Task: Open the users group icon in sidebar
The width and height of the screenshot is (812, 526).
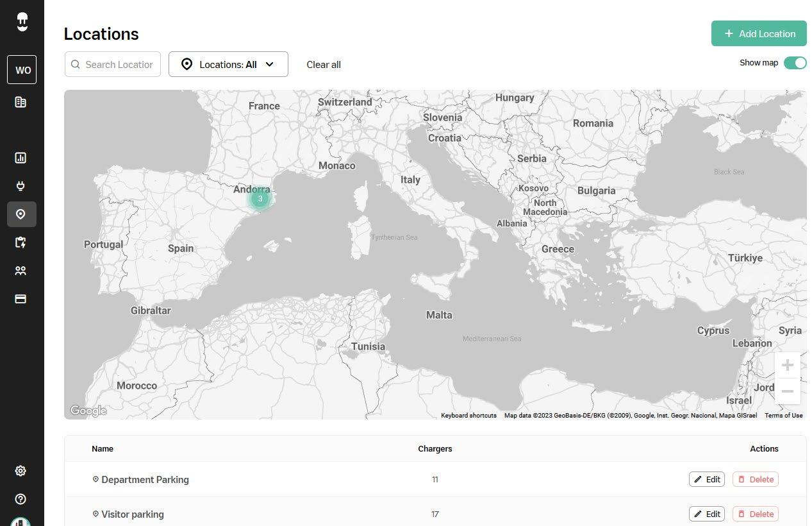Action: (x=21, y=271)
